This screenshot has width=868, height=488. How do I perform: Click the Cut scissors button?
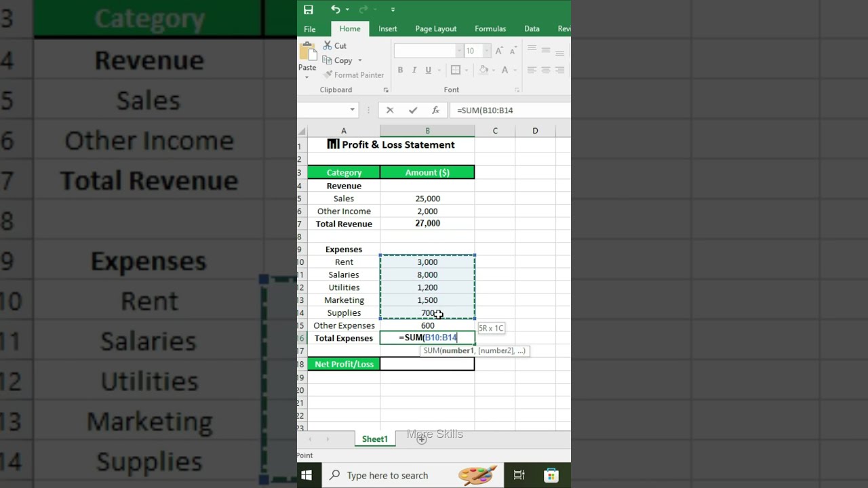pos(335,45)
